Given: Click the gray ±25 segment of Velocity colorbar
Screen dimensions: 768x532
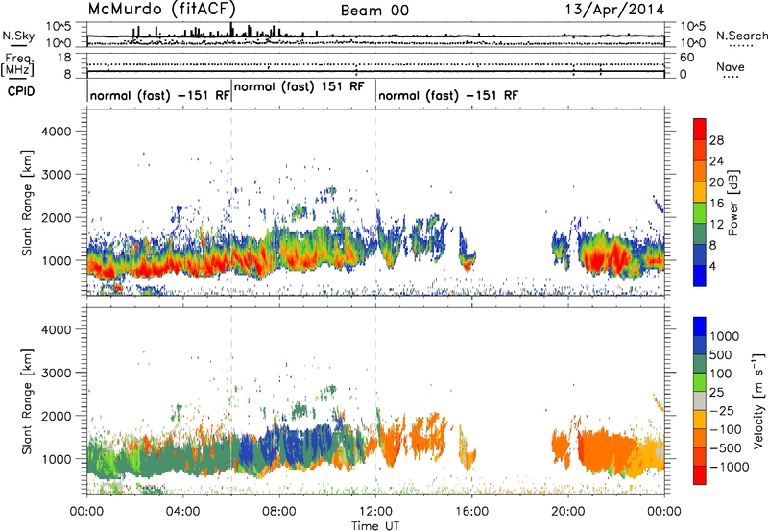Looking at the screenshot, I should 700,400.
